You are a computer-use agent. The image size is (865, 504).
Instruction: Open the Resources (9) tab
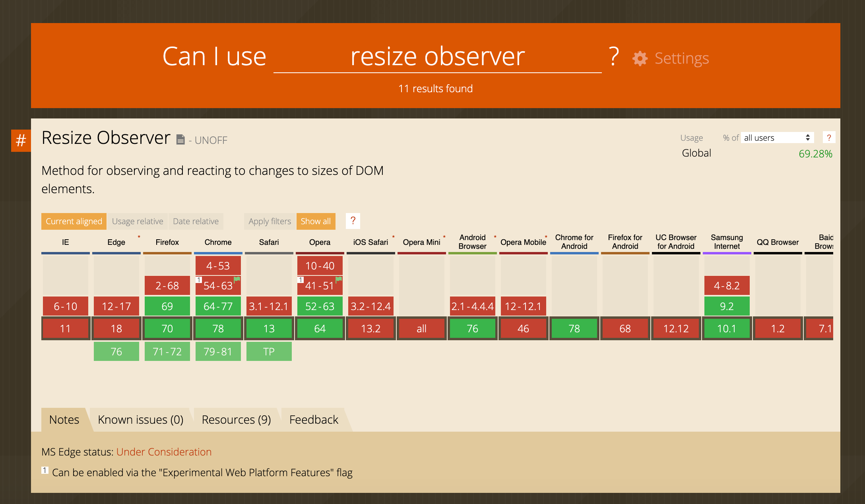tap(236, 419)
